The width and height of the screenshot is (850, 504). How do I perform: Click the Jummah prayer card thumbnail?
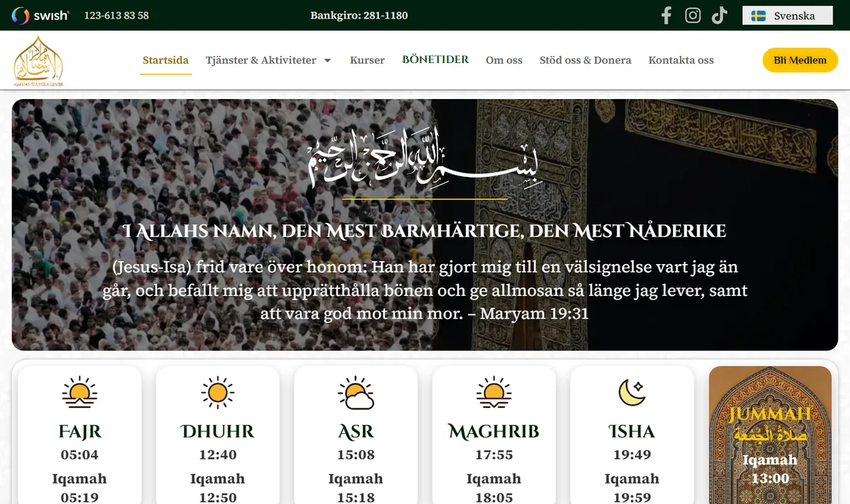click(x=770, y=435)
